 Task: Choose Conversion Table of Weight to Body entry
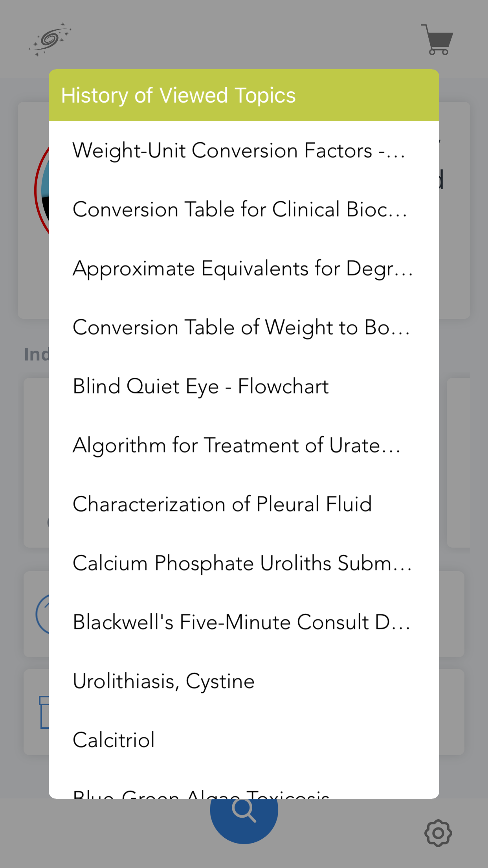tap(241, 327)
